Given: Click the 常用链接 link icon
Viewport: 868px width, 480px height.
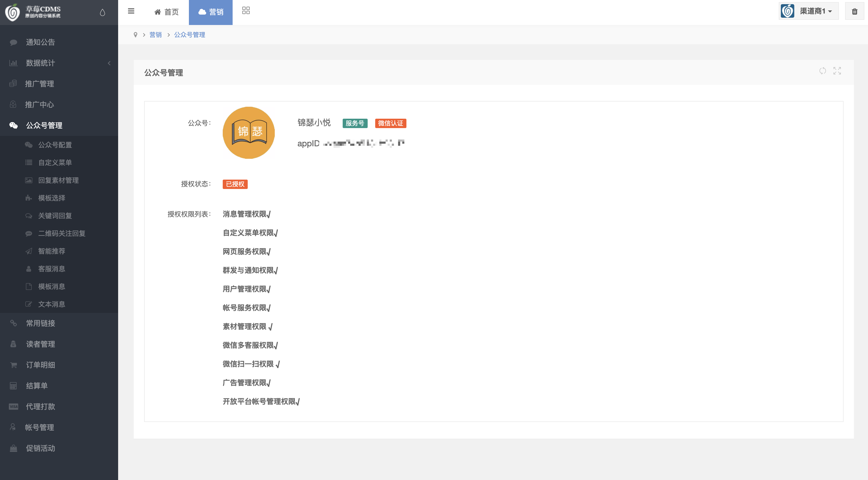Looking at the screenshot, I should (x=14, y=323).
